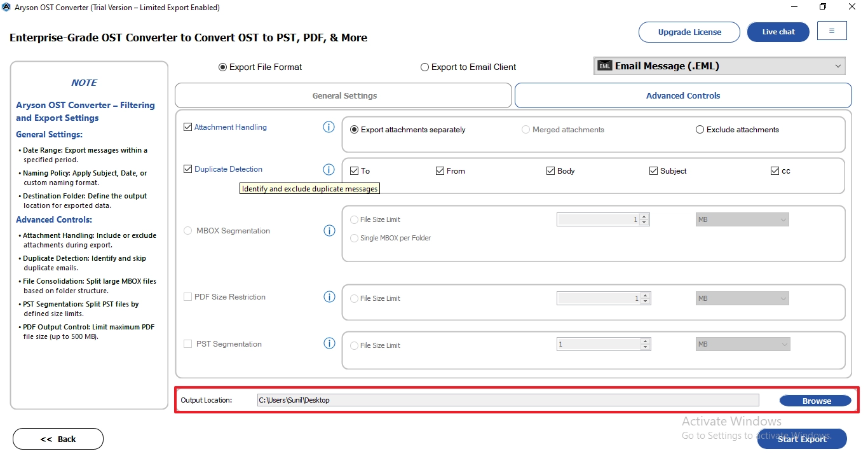
Task: Uncheck the From duplicate field checkbox
Action: pos(440,171)
